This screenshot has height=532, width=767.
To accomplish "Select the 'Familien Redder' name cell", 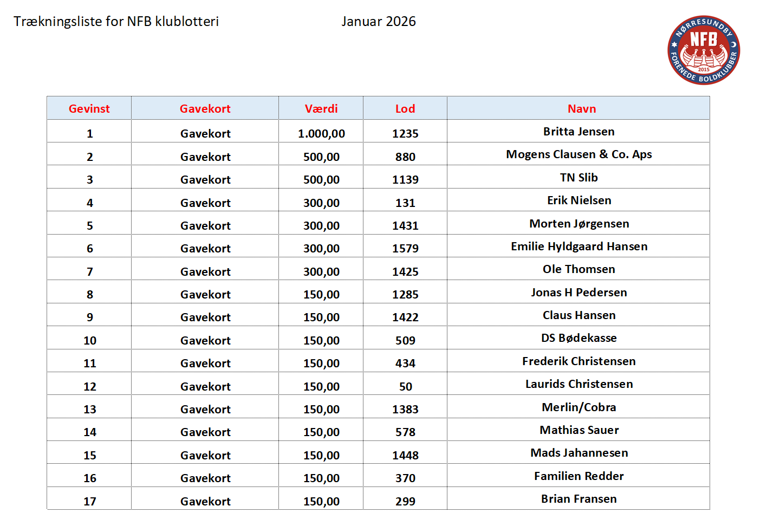I will click(x=578, y=476).
